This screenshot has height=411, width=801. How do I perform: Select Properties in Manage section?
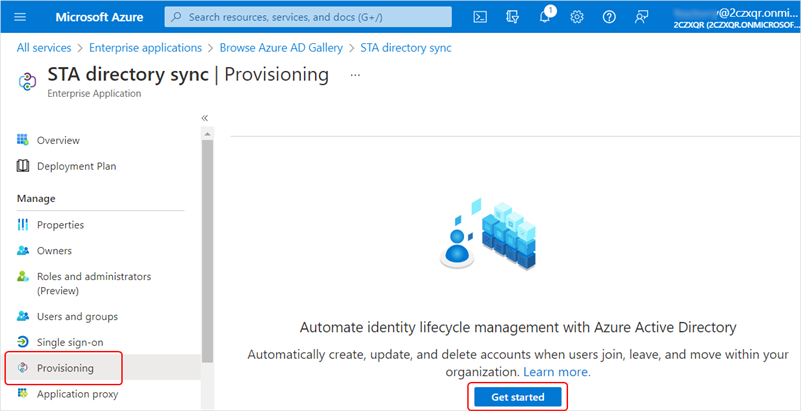click(60, 225)
